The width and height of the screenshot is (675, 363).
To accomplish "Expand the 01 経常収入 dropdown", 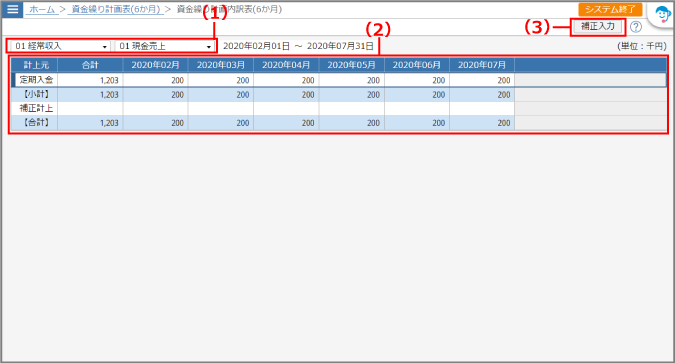I will pos(60,46).
